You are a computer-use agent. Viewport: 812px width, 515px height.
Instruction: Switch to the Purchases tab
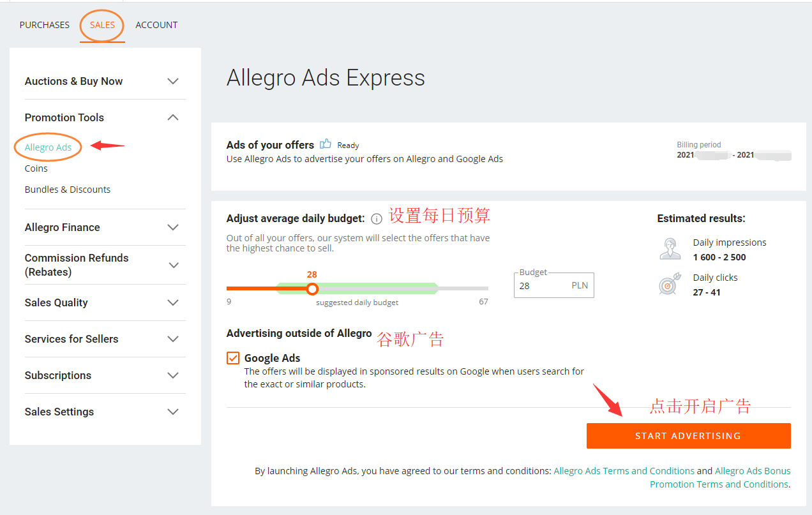click(45, 25)
